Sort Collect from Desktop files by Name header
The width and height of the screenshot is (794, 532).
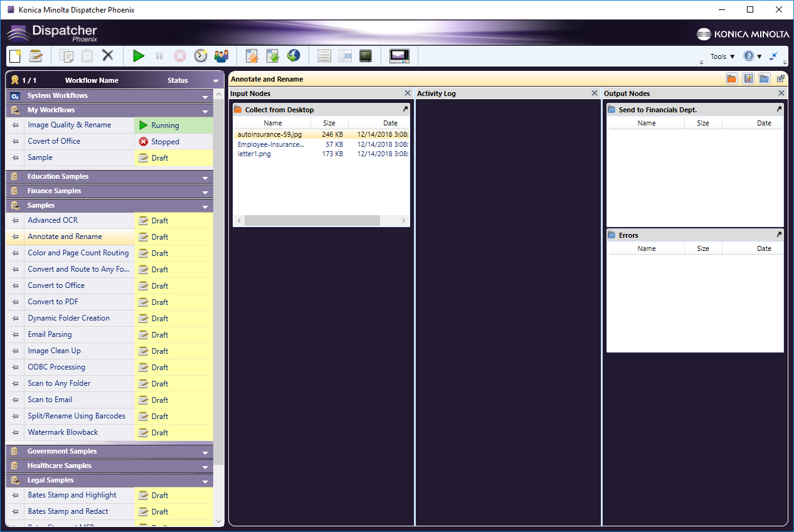[x=273, y=123]
